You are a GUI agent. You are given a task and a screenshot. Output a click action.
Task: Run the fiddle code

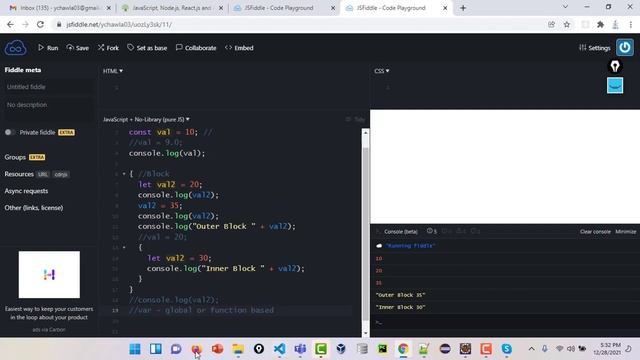[x=48, y=48]
